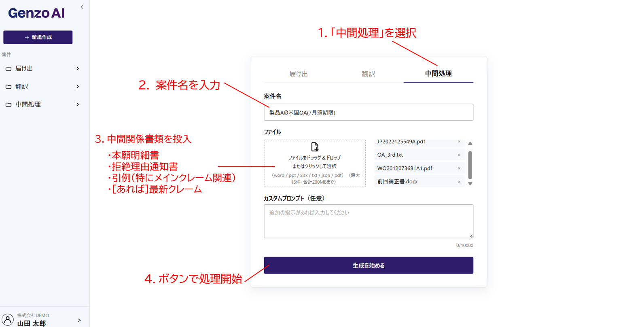
Task: Click the ＋新規作成 button
Action: tap(38, 37)
